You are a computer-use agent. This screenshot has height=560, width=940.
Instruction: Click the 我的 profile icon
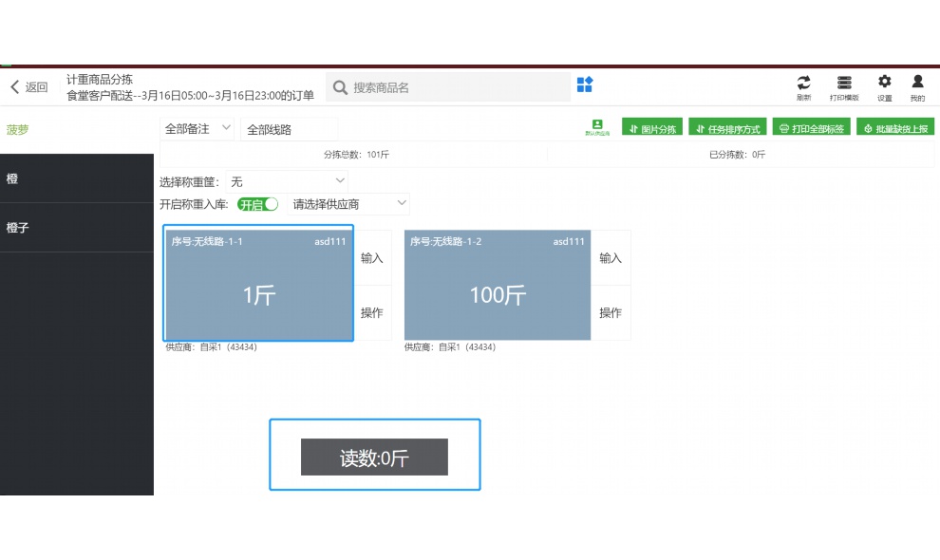tap(917, 85)
